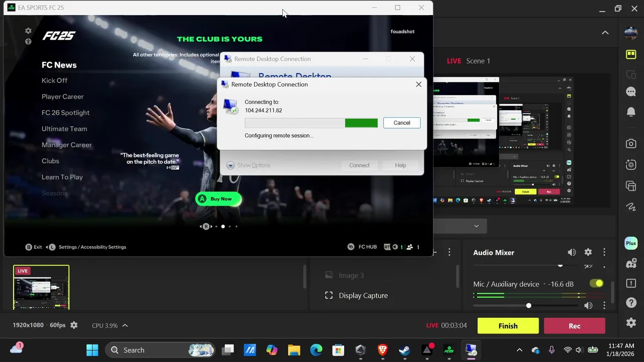Screen dimensions: 644x362
Task: Click Connect in background Remote Desktop window
Action: coord(359,165)
